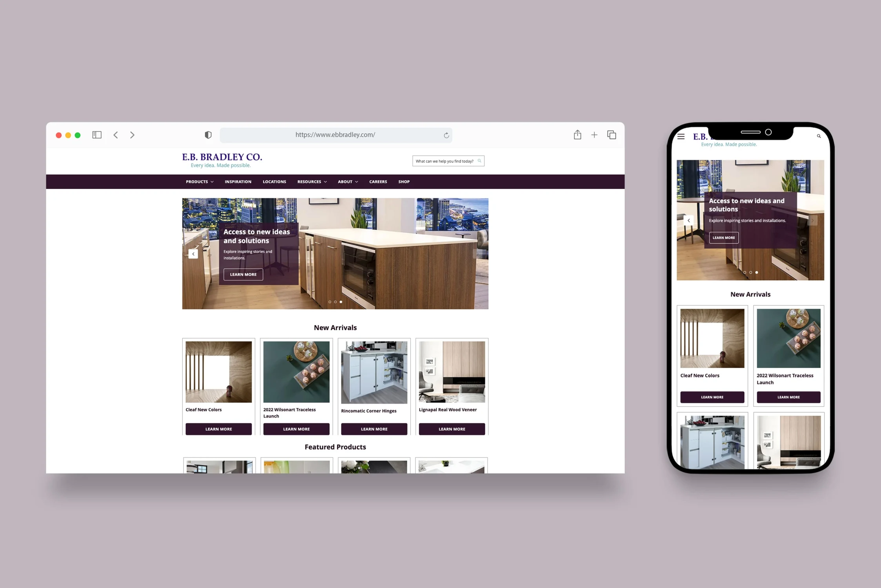The image size is (881, 588).
Task: Click Learn More for Cleaf New Colors
Action: click(x=218, y=428)
